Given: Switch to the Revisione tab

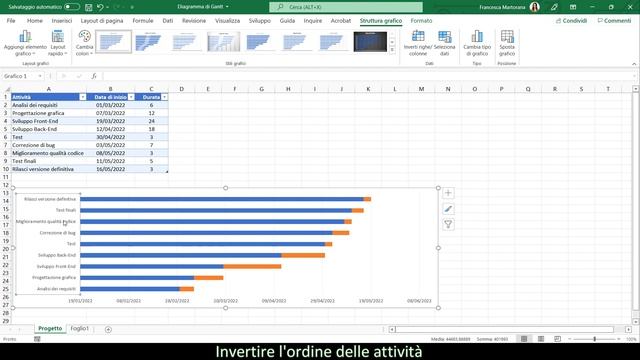Looking at the screenshot, I should pyautogui.click(x=194, y=20).
